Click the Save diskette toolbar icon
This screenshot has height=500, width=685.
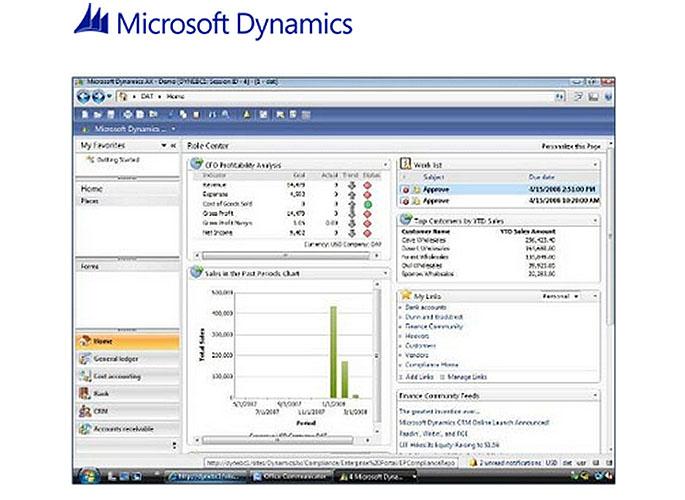pyautogui.click(x=111, y=114)
